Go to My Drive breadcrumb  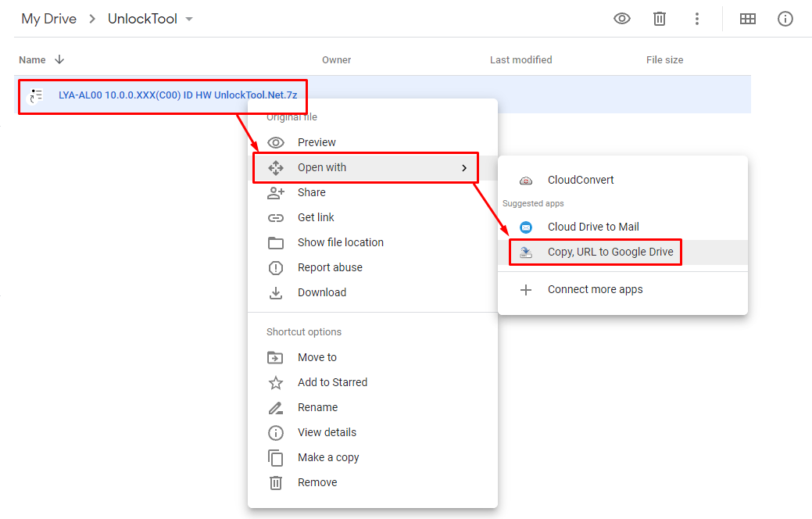(48, 20)
